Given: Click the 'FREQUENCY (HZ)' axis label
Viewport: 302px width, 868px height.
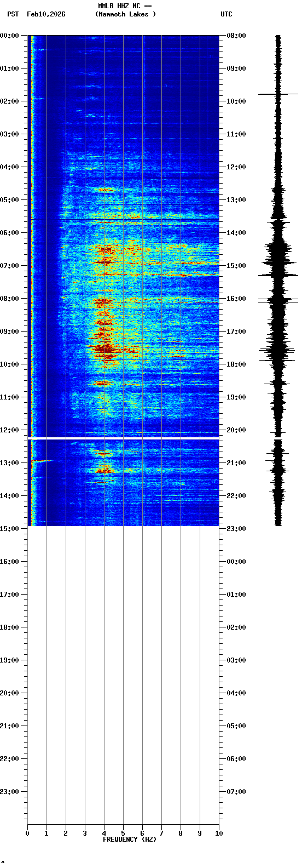Looking at the screenshot, I should [x=130, y=840].
